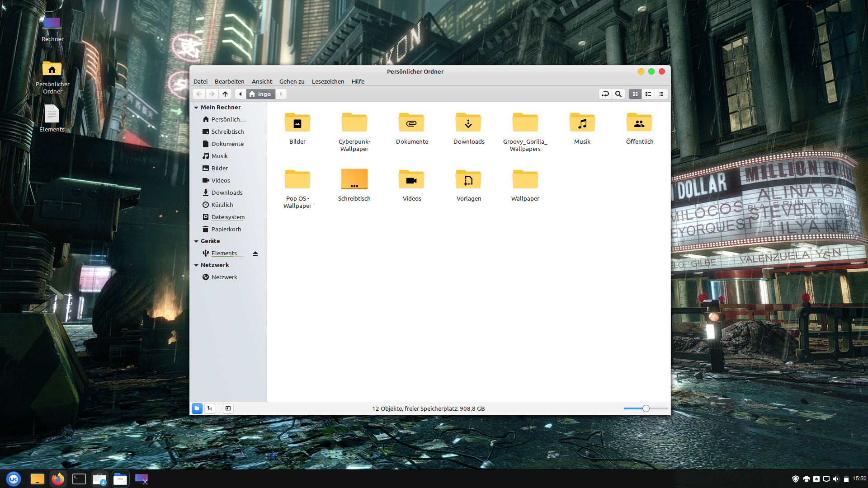Screen dimensions: 868x488
Task: Adjust the icon zoom slider
Action: pyautogui.click(x=646, y=408)
